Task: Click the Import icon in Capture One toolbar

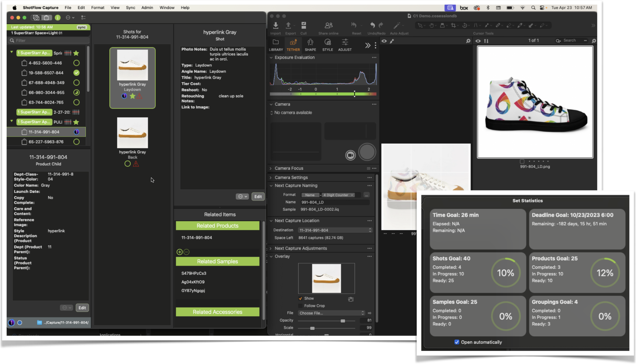Action: [x=275, y=26]
